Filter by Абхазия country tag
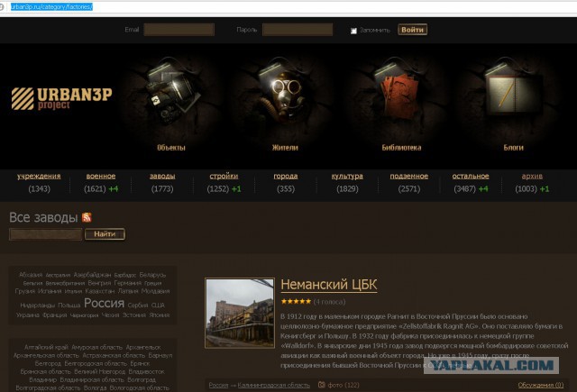The height and width of the screenshot is (392, 577). [x=31, y=275]
